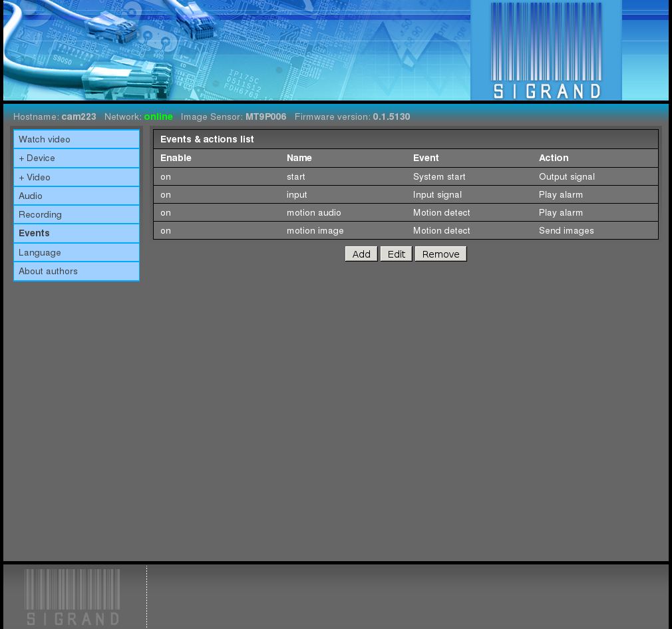Click 'Motion detect' in the motion audio row
The height and width of the screenshot is (629, 672).
coord(441,213)
